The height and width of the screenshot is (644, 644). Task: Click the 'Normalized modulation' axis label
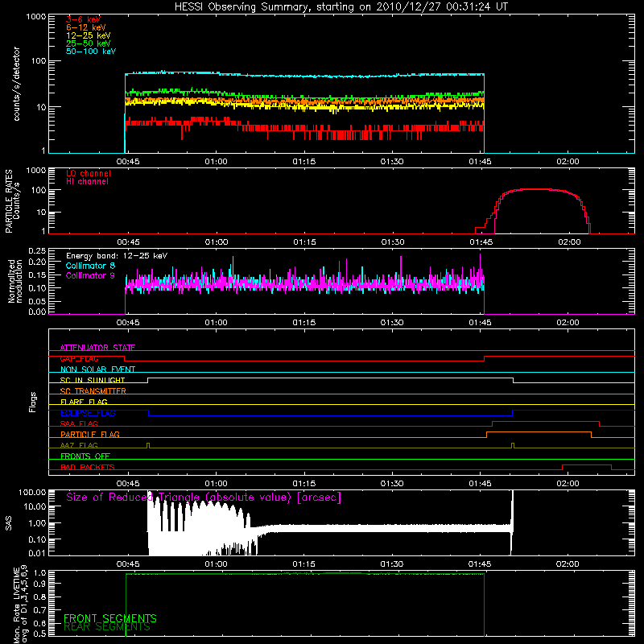(x=15, y=281)
